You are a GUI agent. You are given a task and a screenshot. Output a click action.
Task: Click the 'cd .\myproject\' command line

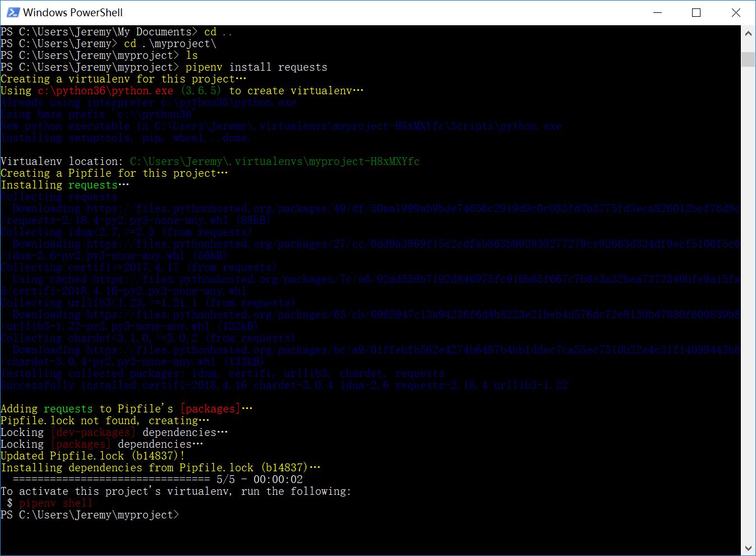coord(170,44)
